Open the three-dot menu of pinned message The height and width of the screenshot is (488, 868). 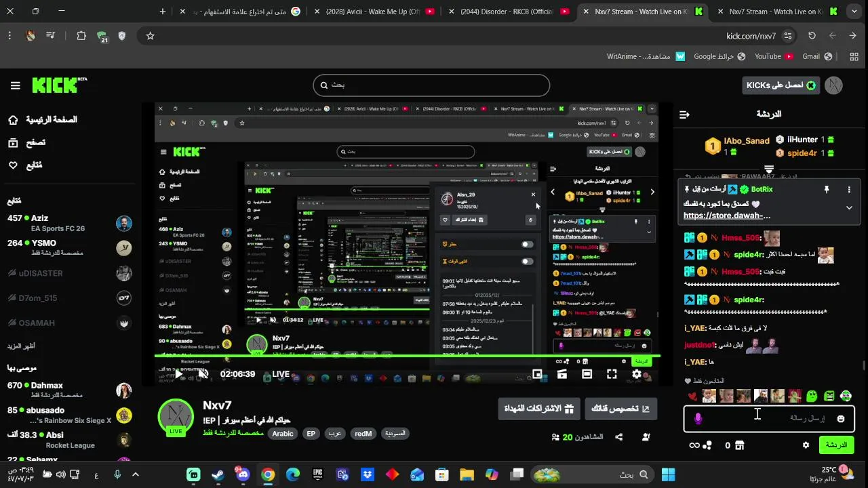(x=848, y=190)
